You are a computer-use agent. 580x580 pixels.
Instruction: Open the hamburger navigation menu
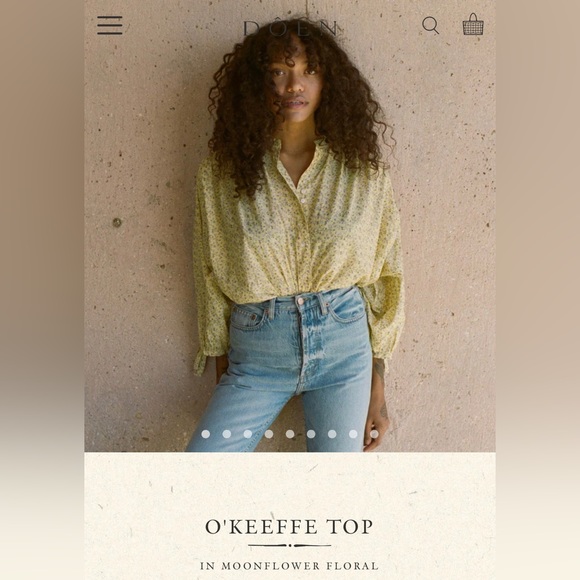pyautogui.click(x=110, y=25)
